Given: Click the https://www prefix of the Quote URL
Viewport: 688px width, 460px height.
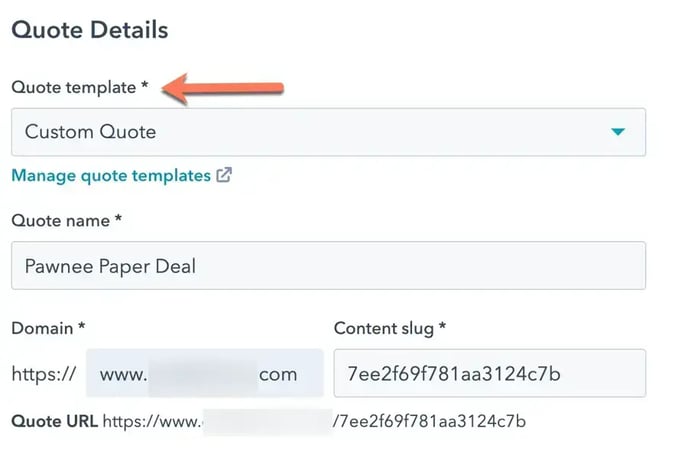Looking at the screenshot, I should (x=152, y=421).
